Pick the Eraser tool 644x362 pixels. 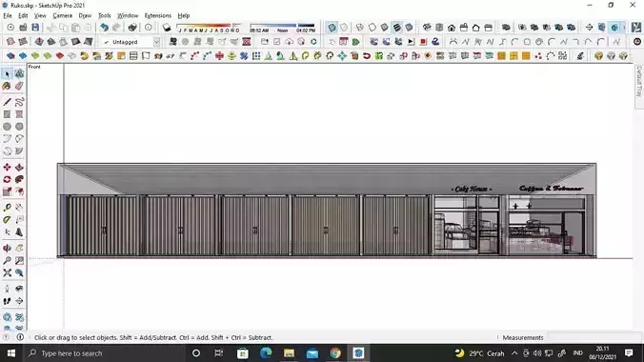click(19, 86)
